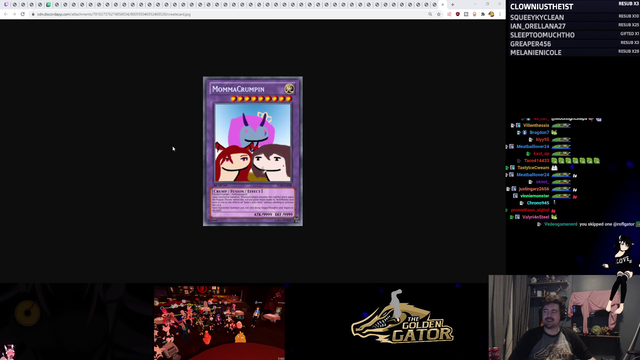
Task: Click The Golden Gator logo
Action: 402,318
